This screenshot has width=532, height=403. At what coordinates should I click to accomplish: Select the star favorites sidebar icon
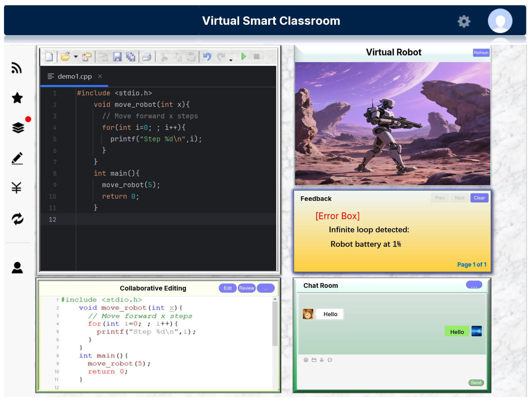tap(17, 98)
